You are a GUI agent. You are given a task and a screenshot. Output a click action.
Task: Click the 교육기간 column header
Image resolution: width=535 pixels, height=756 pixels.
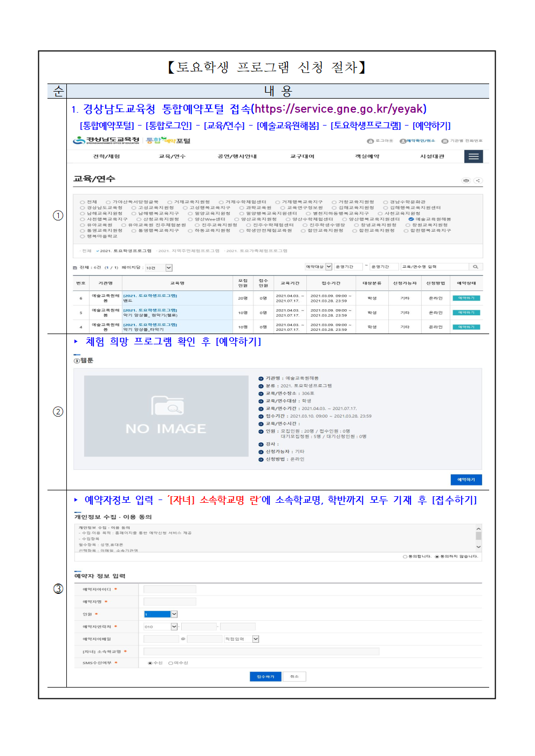click(290, 283)
